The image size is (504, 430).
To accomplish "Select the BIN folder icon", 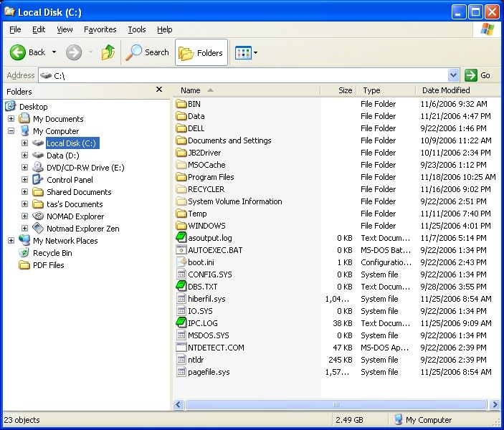I will [181, 104].
